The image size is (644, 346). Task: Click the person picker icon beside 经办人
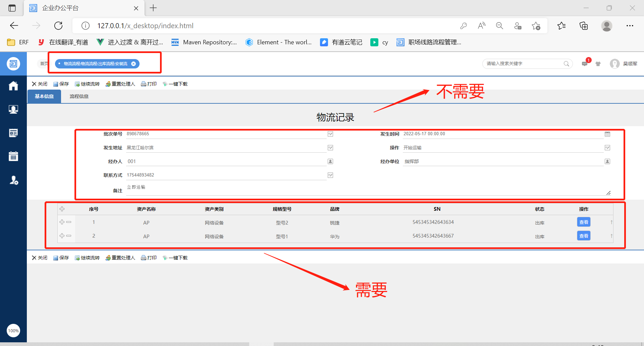pos(330,161)
